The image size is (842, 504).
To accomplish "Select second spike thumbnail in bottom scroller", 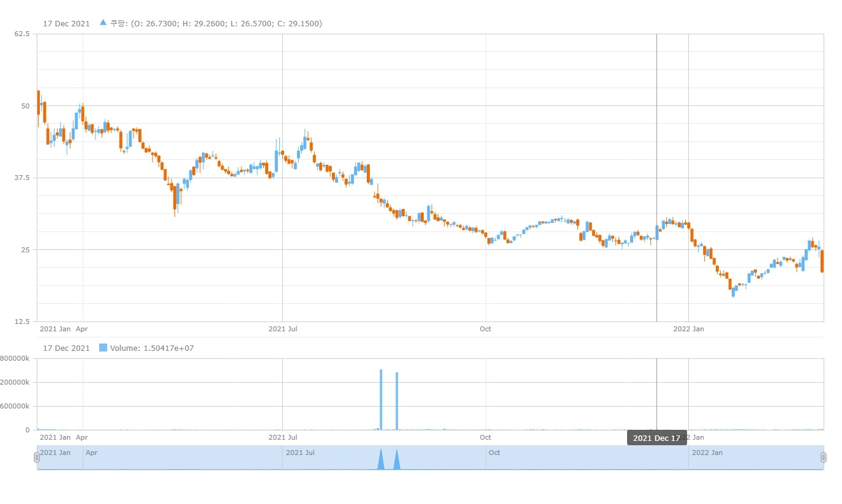I will (x=397, y=461).
